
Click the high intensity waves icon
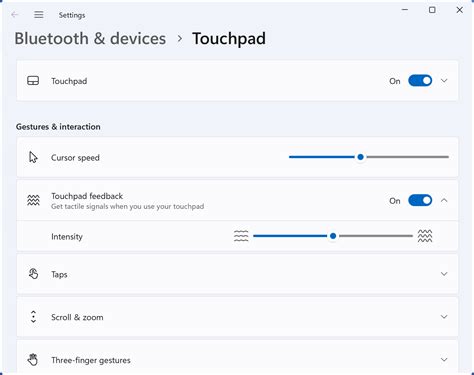pos(425,236)
